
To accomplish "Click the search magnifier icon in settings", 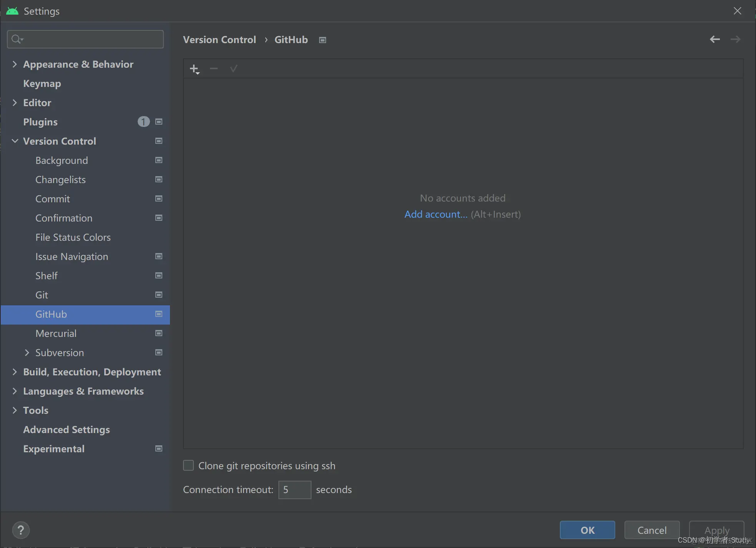I will click(17, 39).
